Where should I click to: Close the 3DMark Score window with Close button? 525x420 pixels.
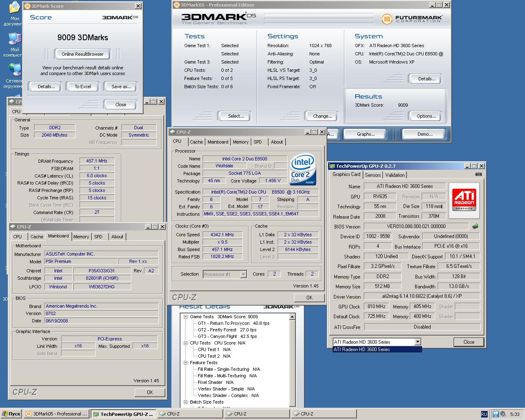(x=121, y=105)
